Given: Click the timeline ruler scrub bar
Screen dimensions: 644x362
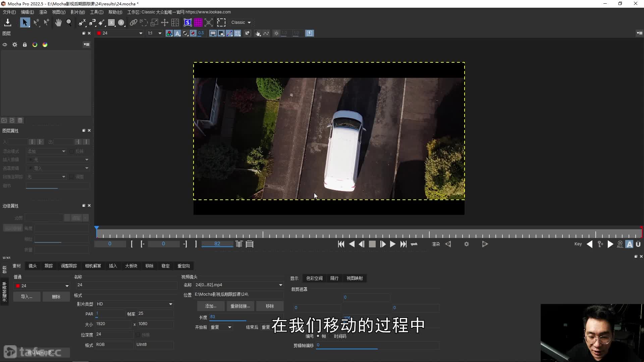Looking at the screenshot, I should click(x=369, y=234).
